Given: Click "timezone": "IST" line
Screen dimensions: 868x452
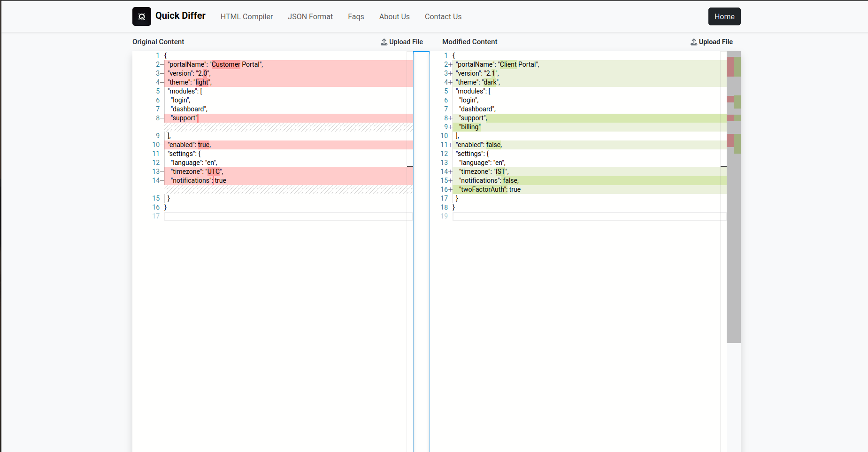Looking at the screenshot, I should click(589, 171).
